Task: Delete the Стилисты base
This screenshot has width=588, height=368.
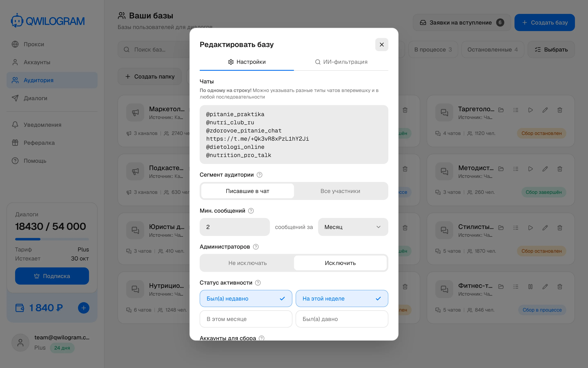Action: tap(560, 228)
